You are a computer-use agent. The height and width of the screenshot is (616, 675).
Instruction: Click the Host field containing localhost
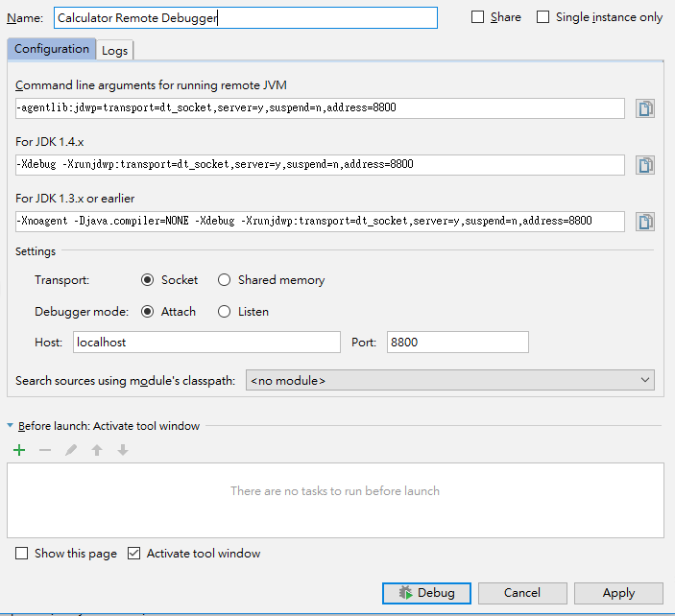pos(206,343)
